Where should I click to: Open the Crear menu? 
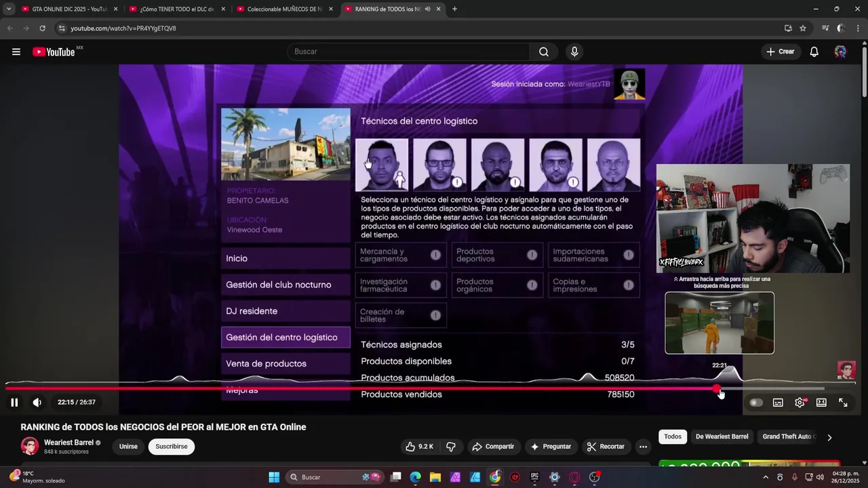pyautogui.click(x=780, y=52)
